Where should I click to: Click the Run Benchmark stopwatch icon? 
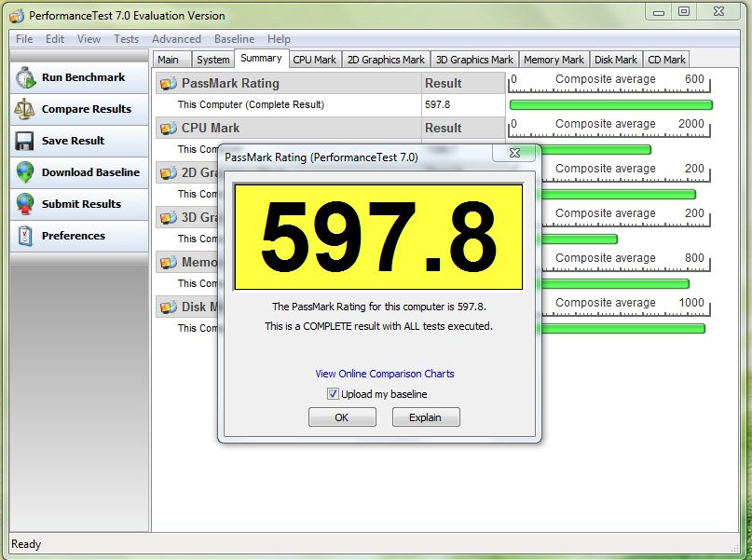25,77
